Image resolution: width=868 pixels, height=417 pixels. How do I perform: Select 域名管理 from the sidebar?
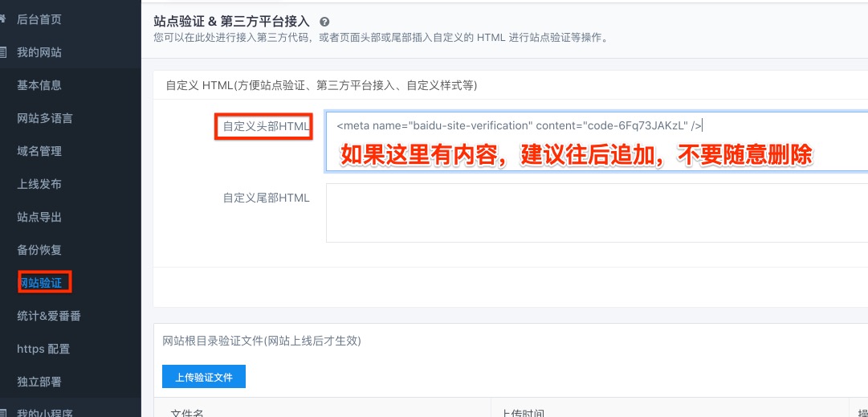(x=39, y=151)
